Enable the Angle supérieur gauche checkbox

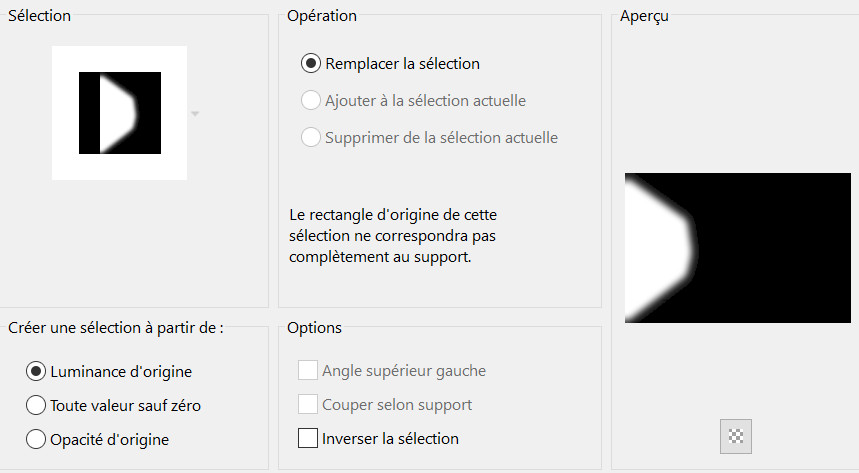pyautogui.click(x=308, y=371)
